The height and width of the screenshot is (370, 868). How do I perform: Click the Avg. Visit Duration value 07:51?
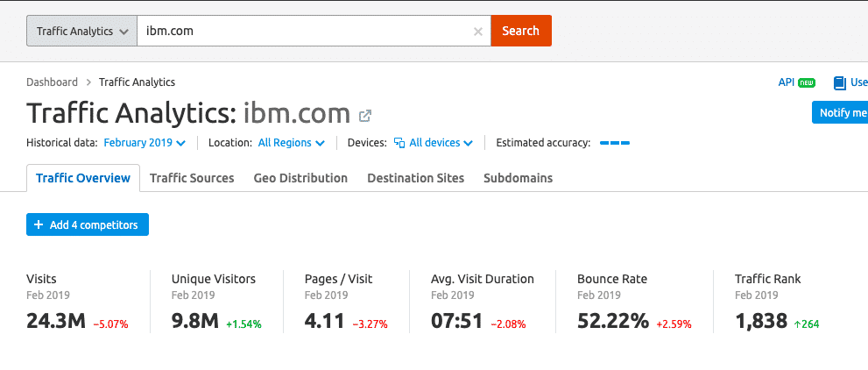tap(456, 321)
